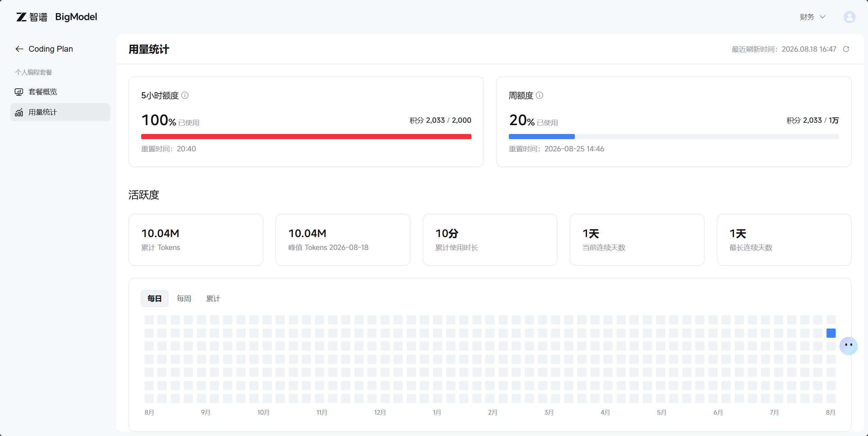This screenshot has height=436, width=868.
Task: Click the 100% 已使用 figure
Action: [x=170, y=120]
